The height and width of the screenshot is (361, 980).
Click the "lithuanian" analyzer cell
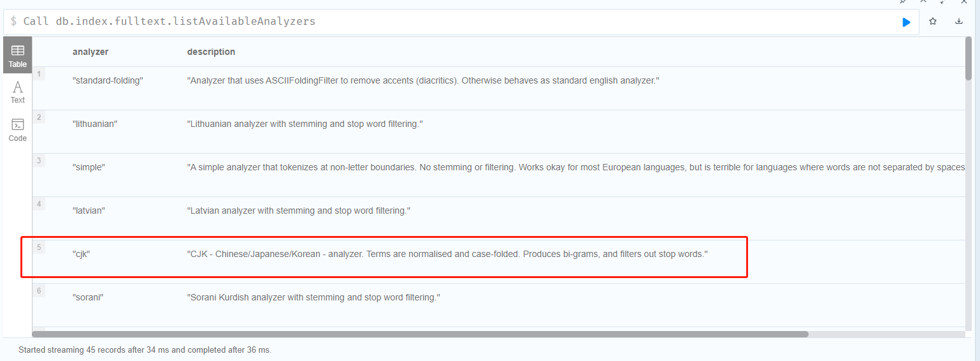point(95,124)
